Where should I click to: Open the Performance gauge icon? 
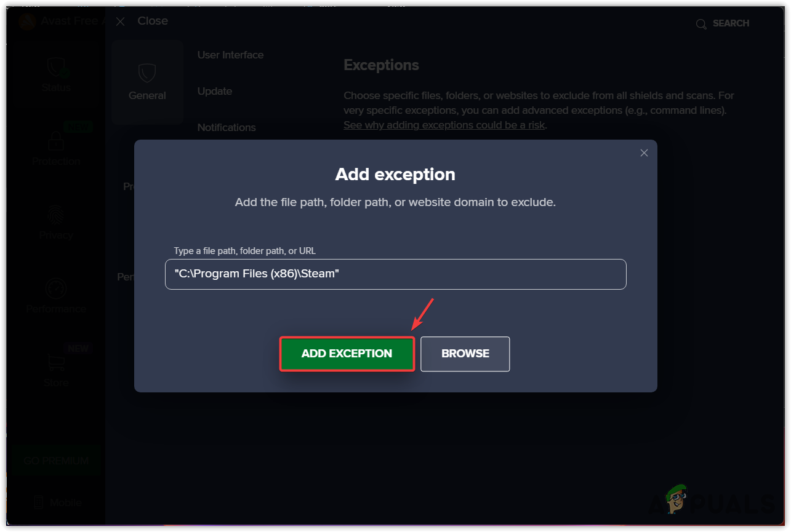click(x=56, y=288)
